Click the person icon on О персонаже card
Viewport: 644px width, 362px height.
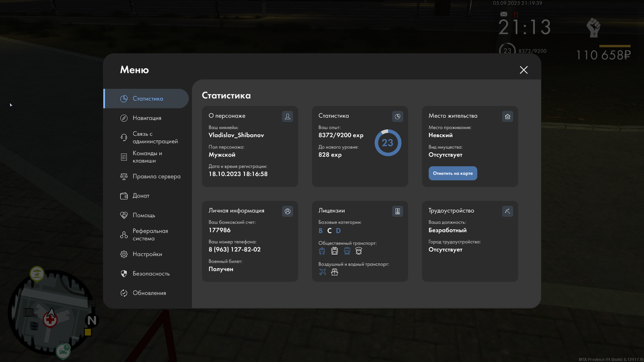coord(287,117)
